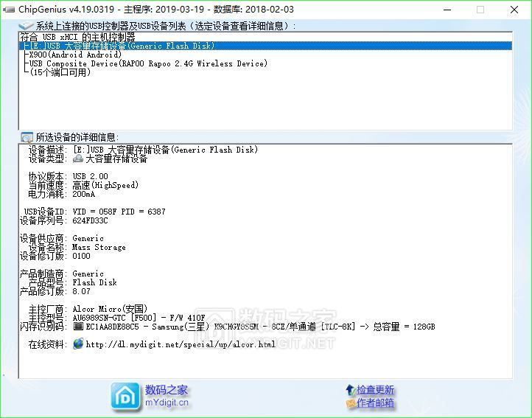Image resolution: width=532 pixels, height=418 pixels.
Task: Click the Alcor Micro(安国) controller vendor
Action: tap(110, 309)
